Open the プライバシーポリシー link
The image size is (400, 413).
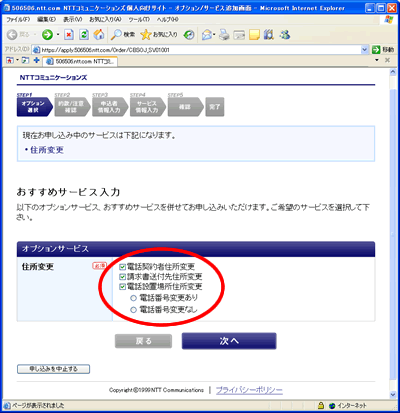[x=249, y=390]
